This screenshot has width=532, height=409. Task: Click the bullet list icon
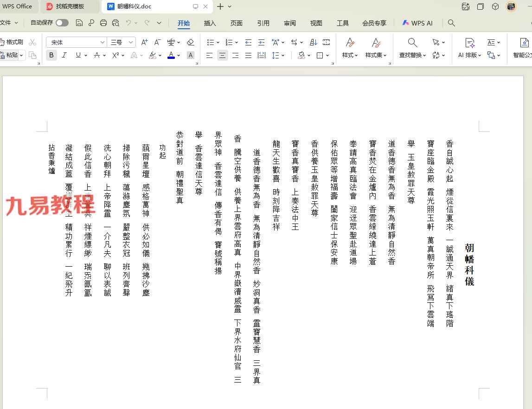[x=211, y=42]
